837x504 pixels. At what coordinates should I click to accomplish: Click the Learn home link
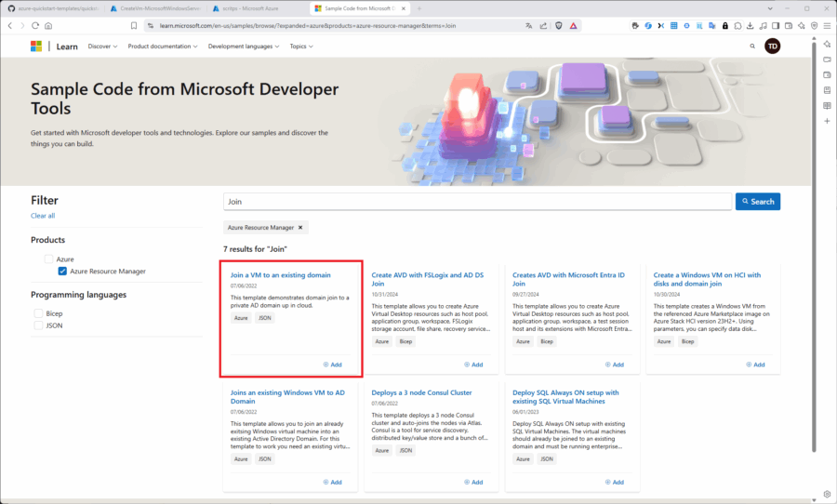click(67, 46)
